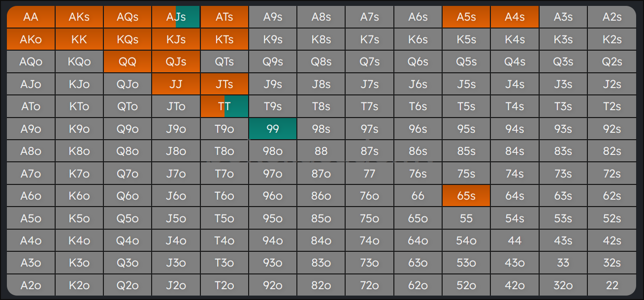The image size is (644, 300).
Task: Click the orange 65s cell
Action: (x=466, y=196)
